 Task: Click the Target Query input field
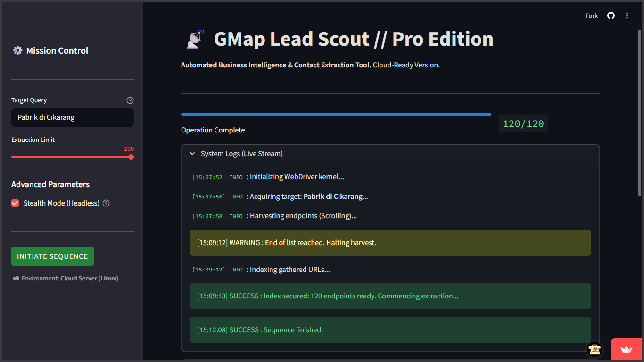(x=73, y=117)
